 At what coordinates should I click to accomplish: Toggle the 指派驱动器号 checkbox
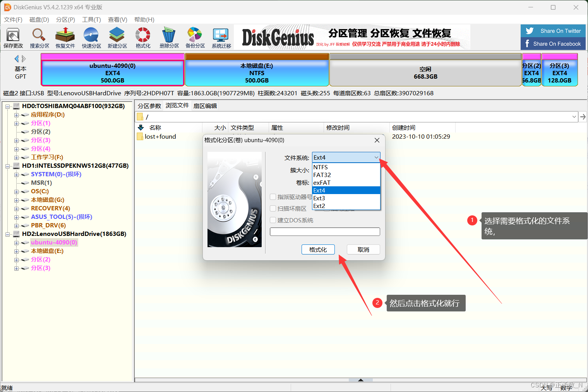point(273,197)
